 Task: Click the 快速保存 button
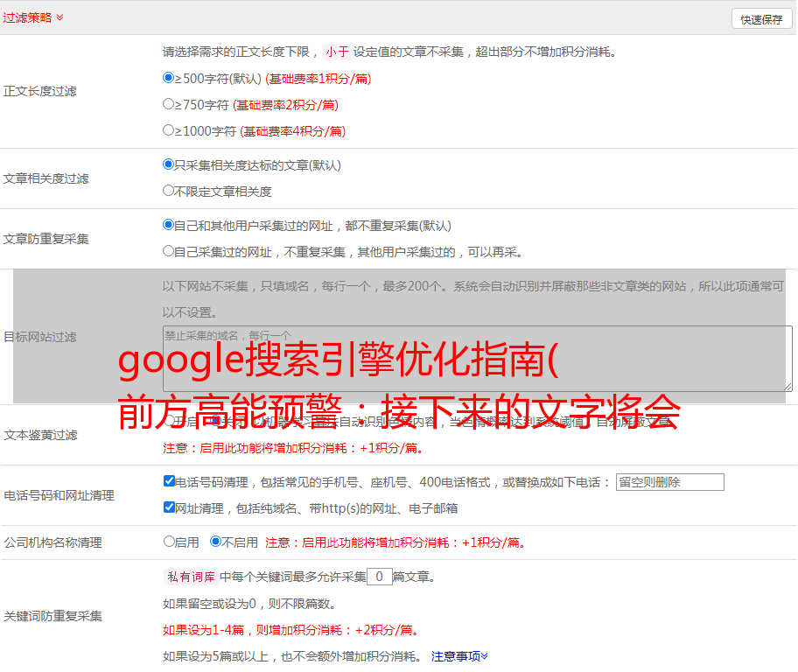pyautogui.click(x=761, y=19)
